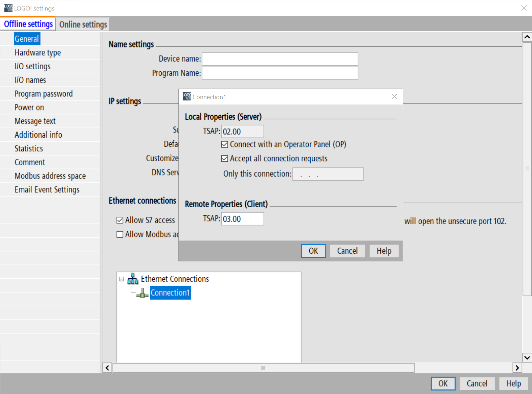
Task: Click Help in Connection1 dialog
Action: tap(384, 251)
